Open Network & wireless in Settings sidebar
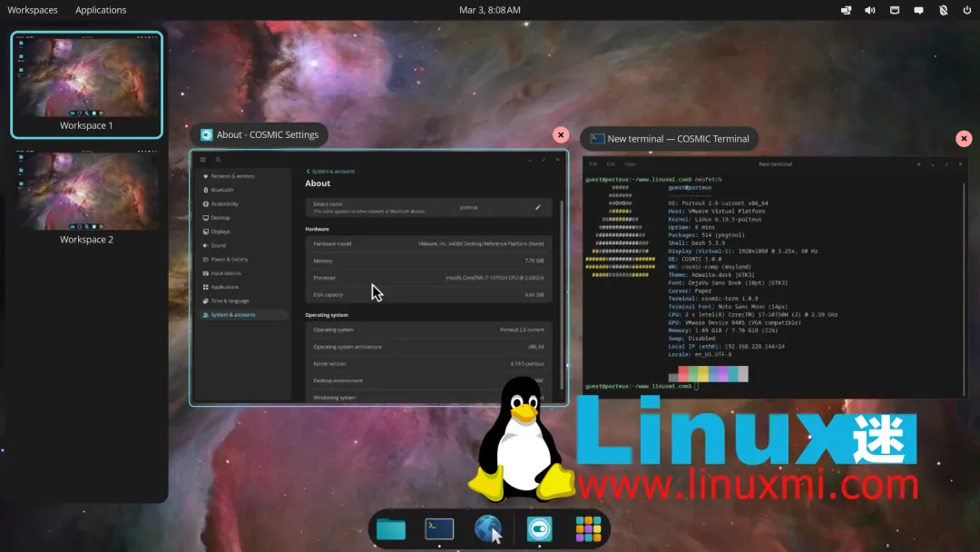The width and height of the screenshot is (980, 552). (240, 176)
